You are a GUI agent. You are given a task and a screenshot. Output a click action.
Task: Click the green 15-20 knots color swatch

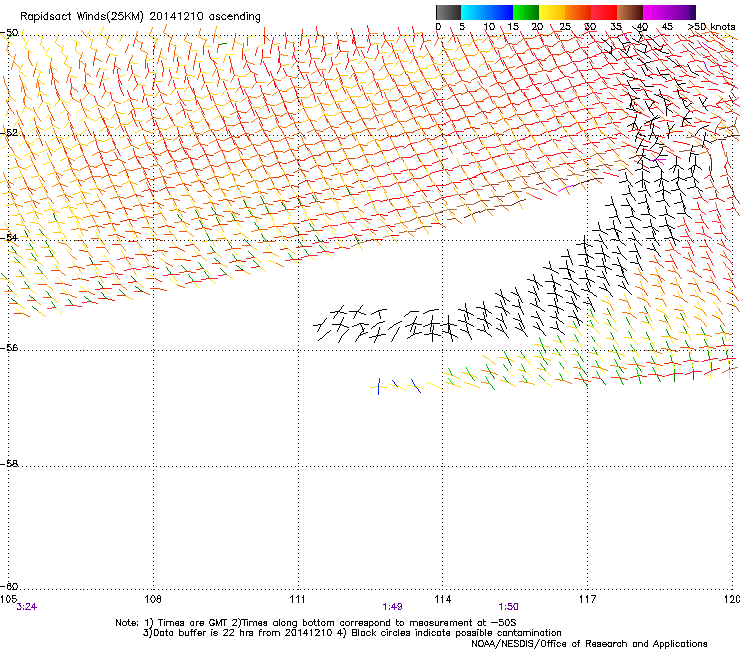(526, 12)
